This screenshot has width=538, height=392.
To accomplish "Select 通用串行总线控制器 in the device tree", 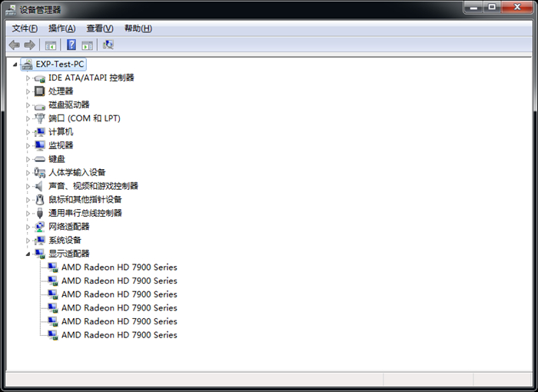I will point(85,213).
